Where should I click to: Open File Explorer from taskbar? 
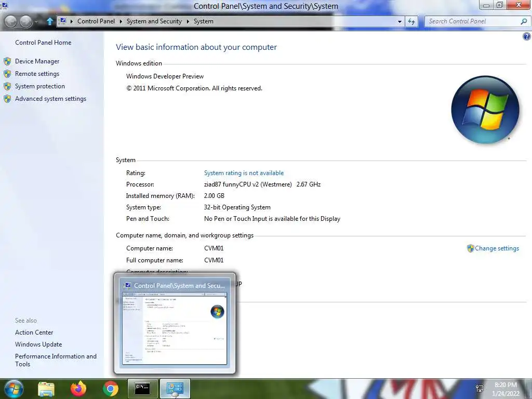pos(46,389)
